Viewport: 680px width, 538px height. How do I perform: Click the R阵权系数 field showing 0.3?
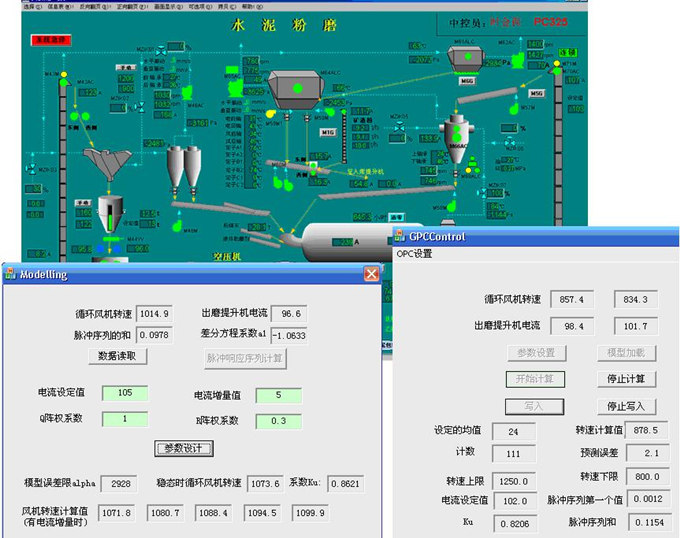276,421
